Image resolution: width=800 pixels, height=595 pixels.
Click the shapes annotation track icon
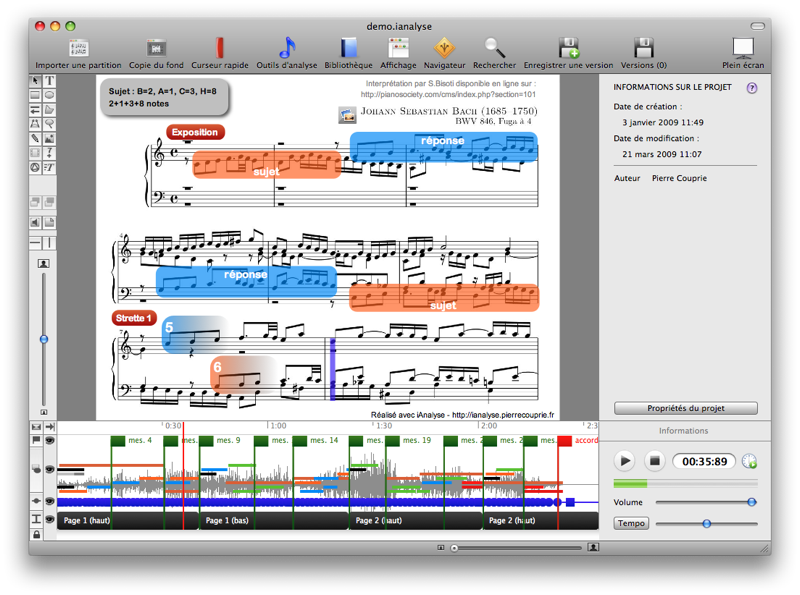36,468
